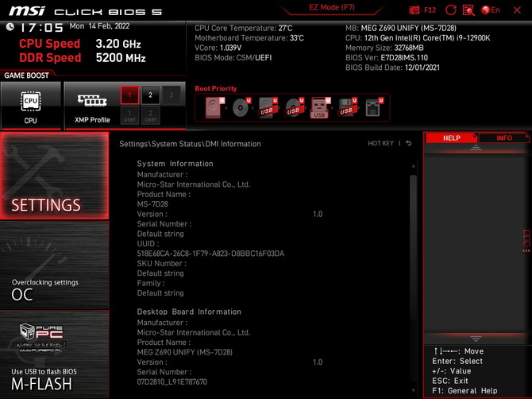532x399 pixels.
Task: Select the hard disk boot priority icon
Action: click(214, 107)
